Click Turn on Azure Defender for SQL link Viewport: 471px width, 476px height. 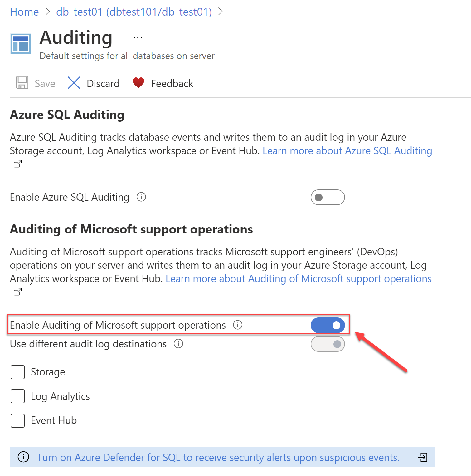coord(218,457)
